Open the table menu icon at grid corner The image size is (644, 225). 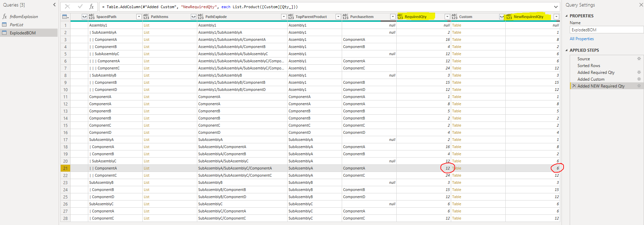tap(65, 17)
